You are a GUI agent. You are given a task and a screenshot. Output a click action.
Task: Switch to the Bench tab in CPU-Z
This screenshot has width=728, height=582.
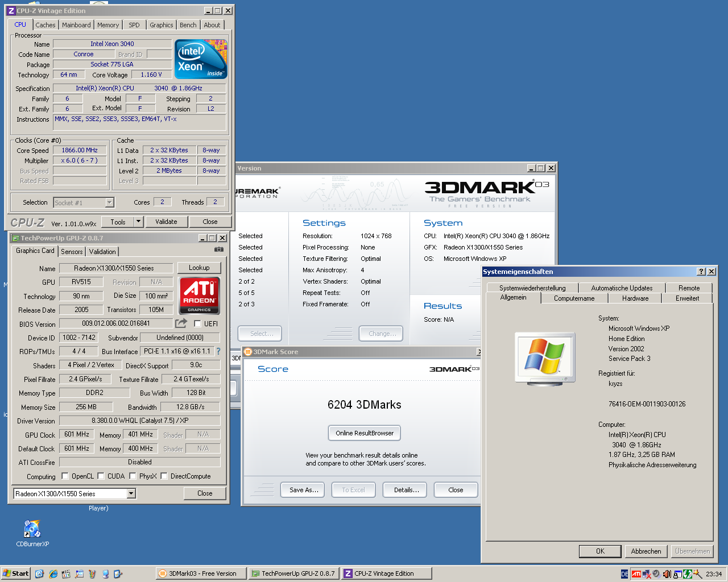tap(188, 25)
